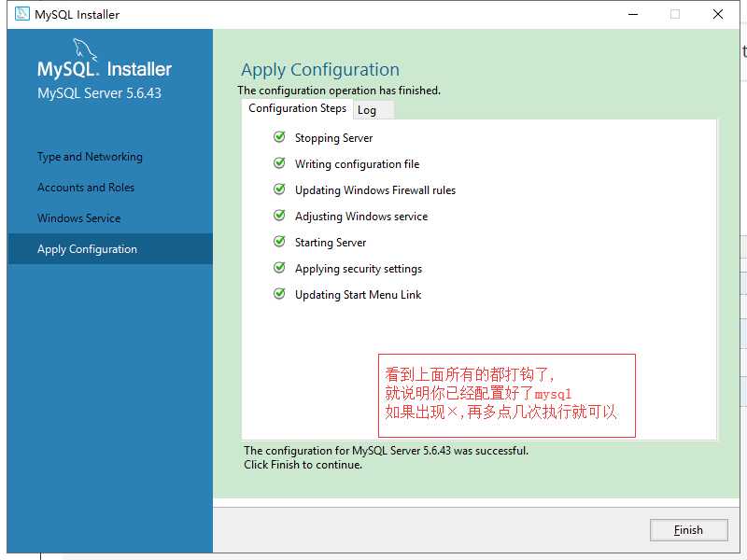Click the Writing configuration file step text
This screenshot has width=747, height=560.
357,164
